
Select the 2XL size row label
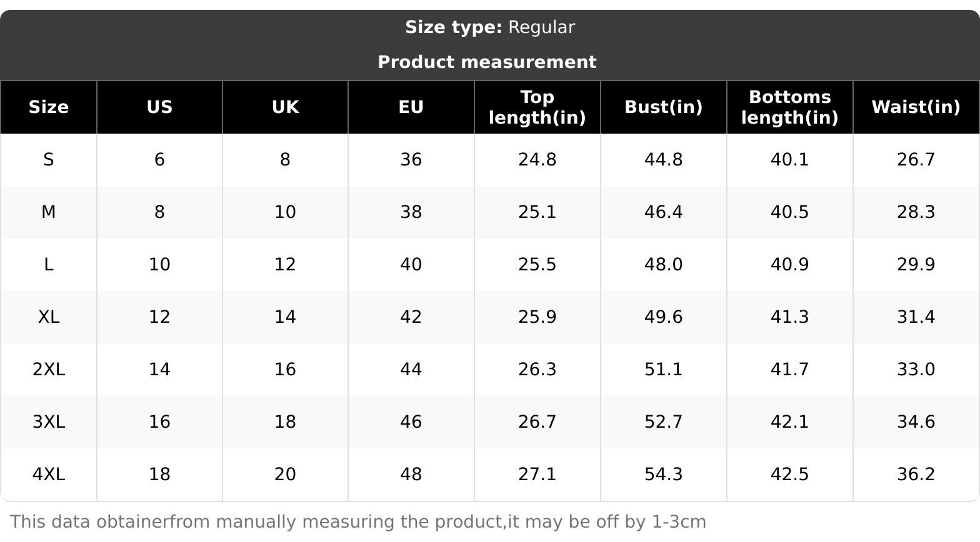pos(49,370)
